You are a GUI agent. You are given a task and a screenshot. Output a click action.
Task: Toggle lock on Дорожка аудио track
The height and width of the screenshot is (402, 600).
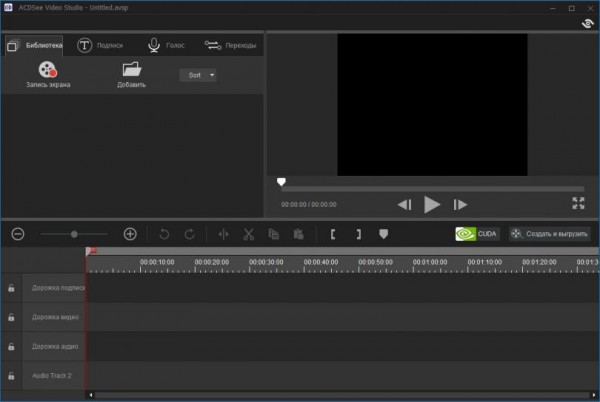(x=11, y=347)
